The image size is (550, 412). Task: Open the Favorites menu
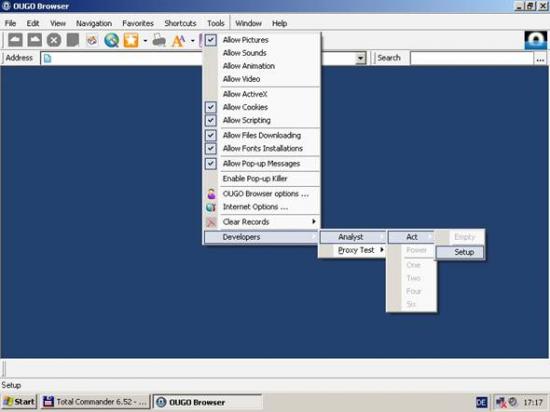click(138, 23)
